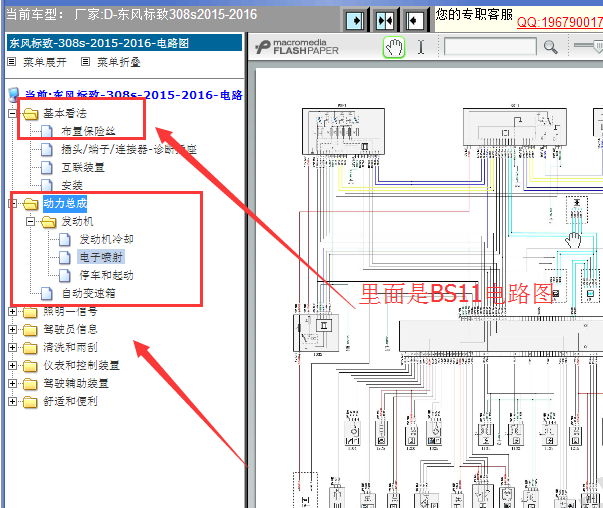The height and width of the screenshot is (508, 603).
Task: Select the 舒适和便利 folder label
Action: point(70,401)
